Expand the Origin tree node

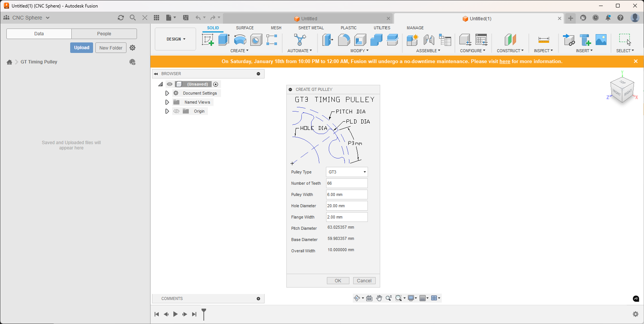coord(167,111)
